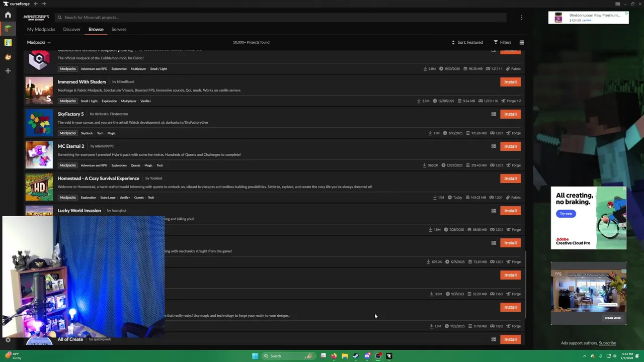Open the Immersed With Shaders title
Screen dimensions: 644x362
click(82, 82)
